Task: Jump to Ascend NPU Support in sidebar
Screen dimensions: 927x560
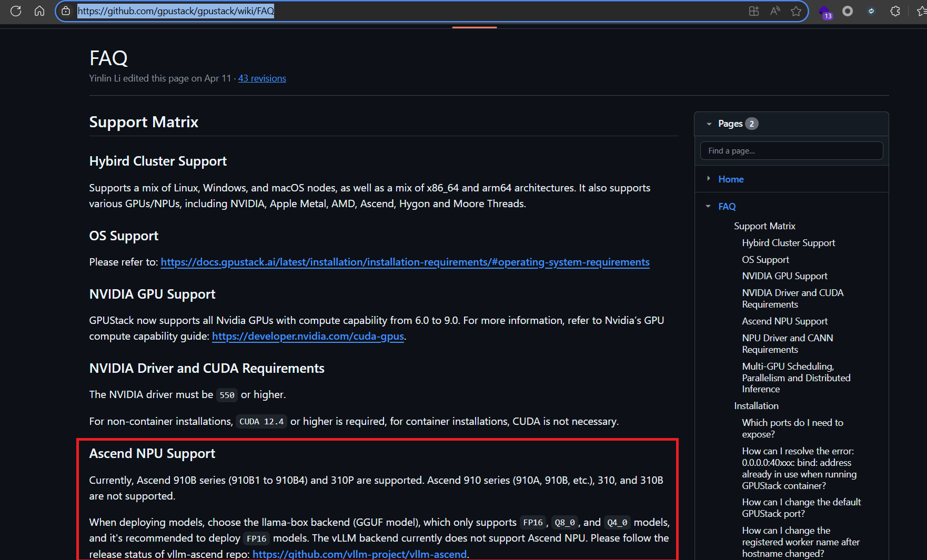Action: coord(784,321)
